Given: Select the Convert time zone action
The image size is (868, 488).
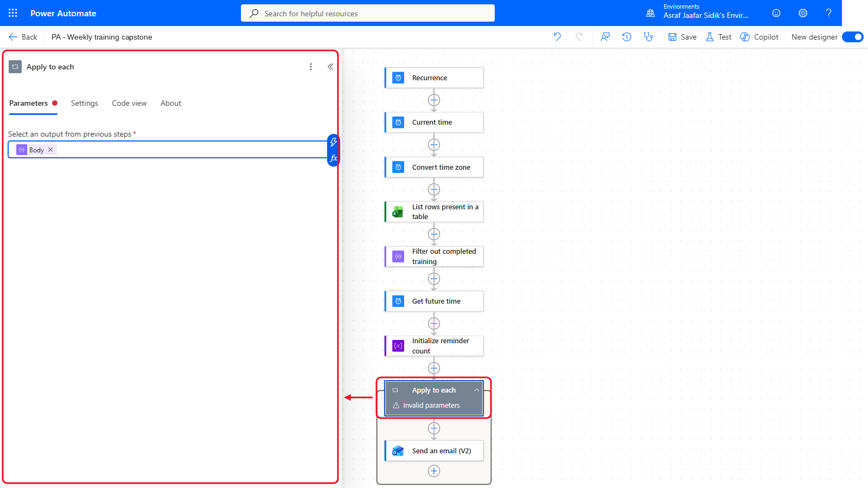Looking at the screenshot, I should tap(434, 167).
